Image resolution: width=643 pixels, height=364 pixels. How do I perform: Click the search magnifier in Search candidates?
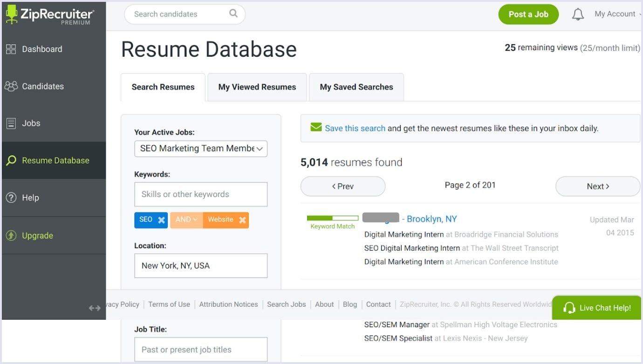tap(233, 13)
